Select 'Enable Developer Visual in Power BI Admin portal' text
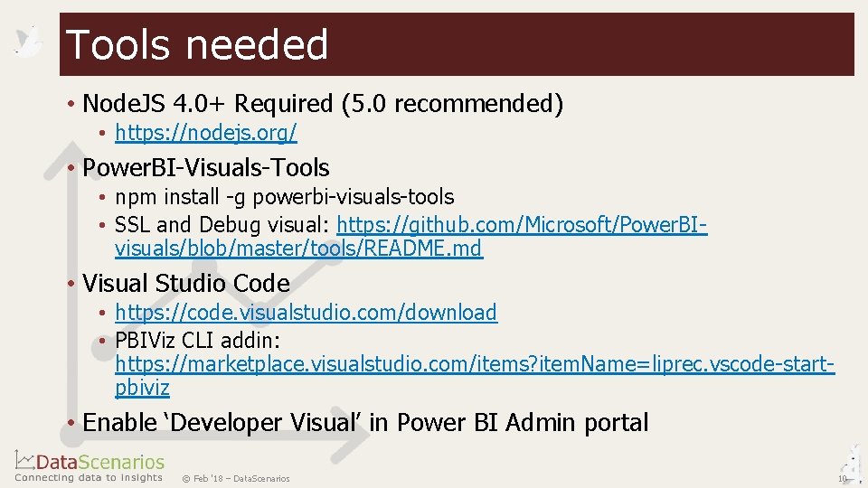The width and height of the screenshot is (868, 488). 365,423
